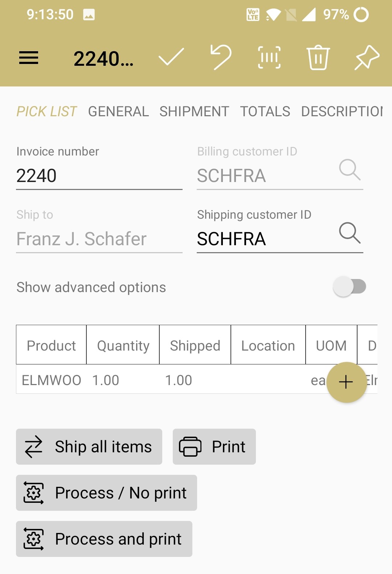Select the ELMWOO product row

pyautogui.click(x=51, y=380)
